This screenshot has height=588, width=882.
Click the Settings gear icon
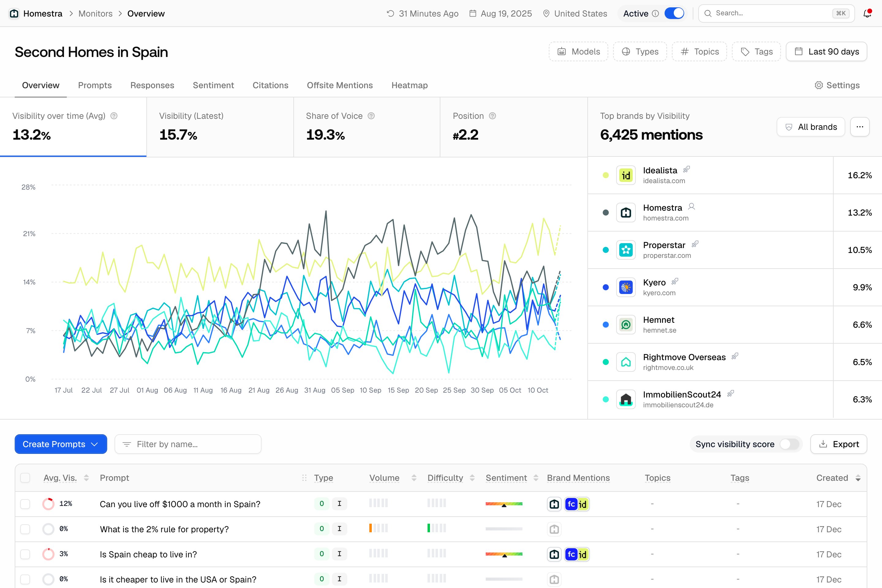[x=819, y=85]
